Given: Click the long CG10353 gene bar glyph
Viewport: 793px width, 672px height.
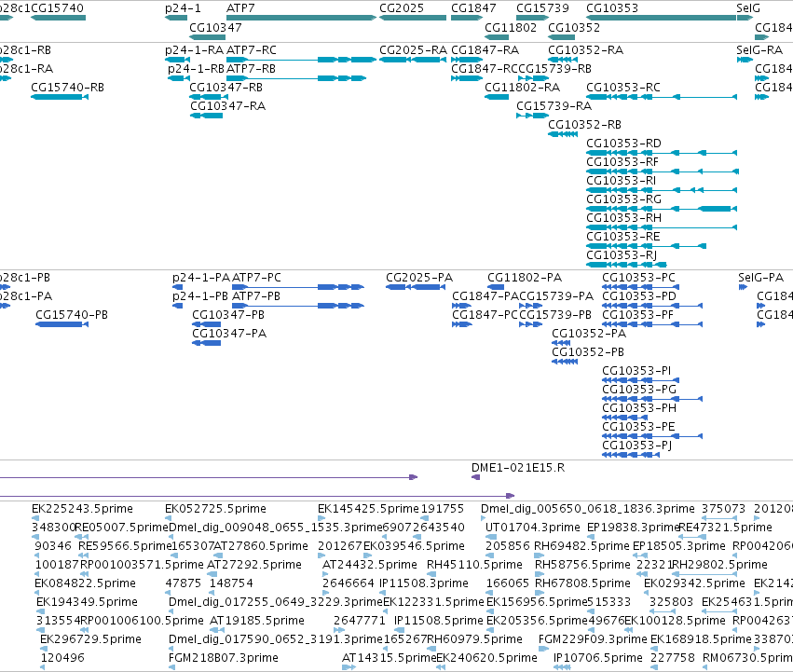Looking at the screenshot, I should [662, 18].
